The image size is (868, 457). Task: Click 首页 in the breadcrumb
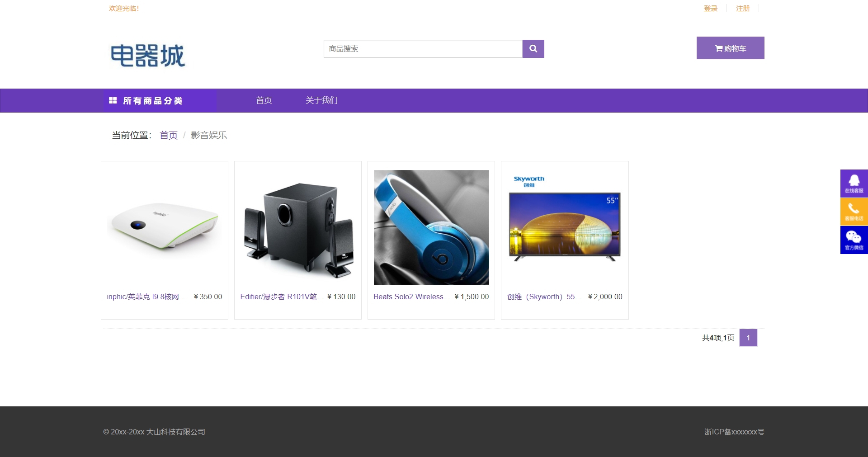[169, 135]
